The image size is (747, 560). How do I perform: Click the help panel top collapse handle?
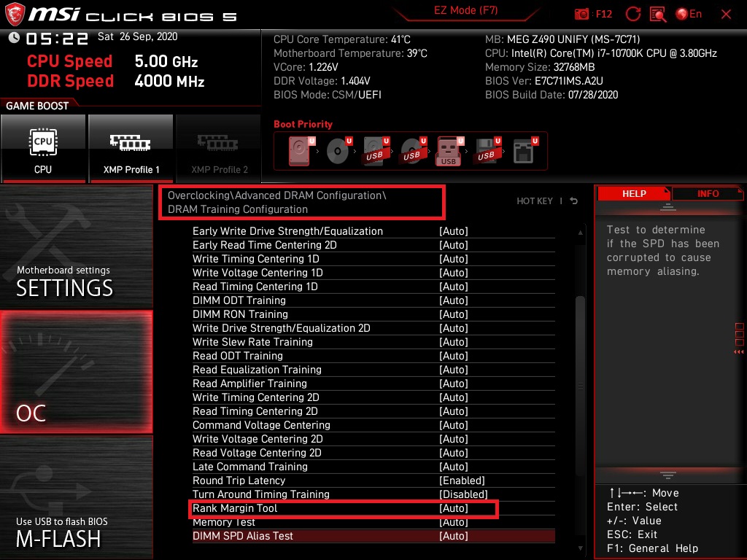pyautogui.click(x=668, y=207)
